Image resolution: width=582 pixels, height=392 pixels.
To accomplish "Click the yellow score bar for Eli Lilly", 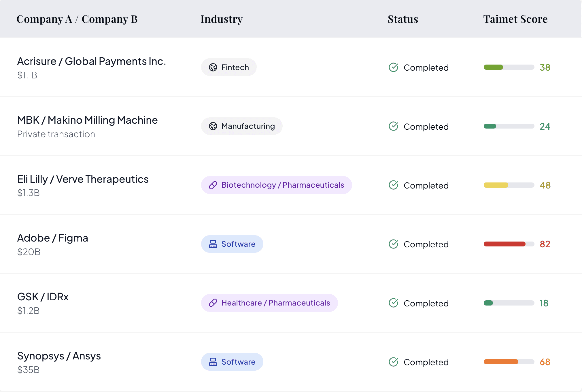I will coord(509,185).
